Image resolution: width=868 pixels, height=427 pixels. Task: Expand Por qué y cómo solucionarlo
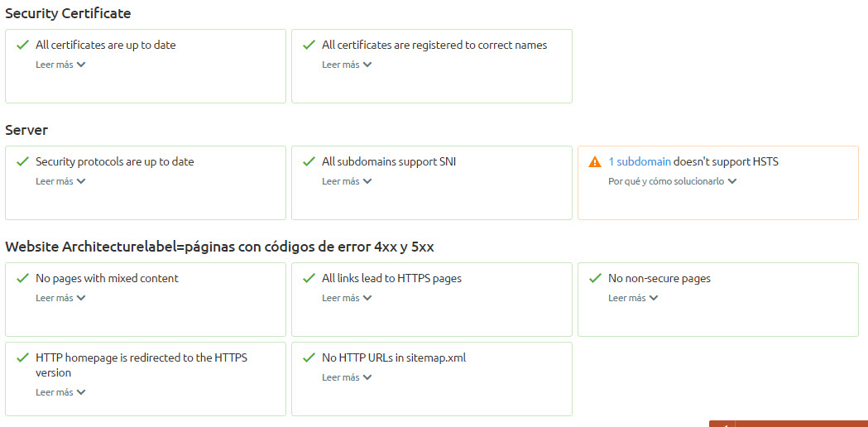(x=673, y=181)
